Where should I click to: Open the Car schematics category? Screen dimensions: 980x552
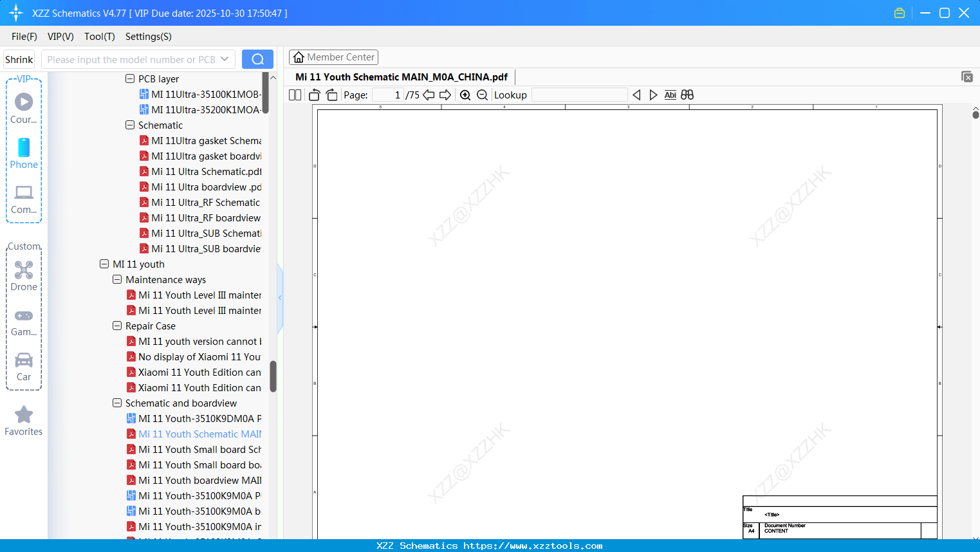24,365
